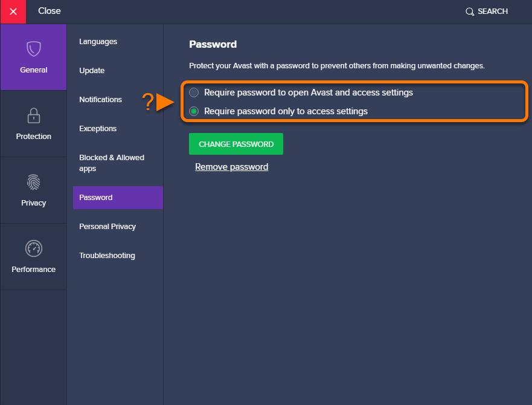532x405 pixels.
Task: Open Notifications settings
Action: [100, 100]
